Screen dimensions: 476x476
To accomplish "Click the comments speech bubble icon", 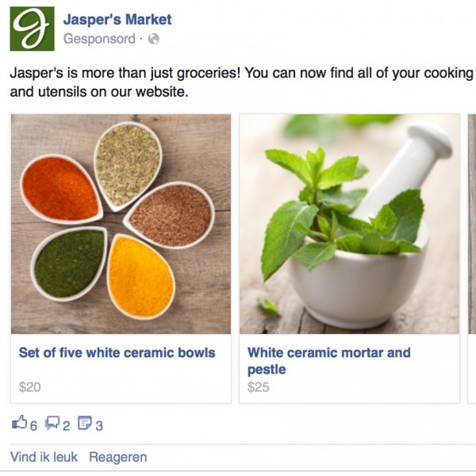I will click(52, 423).
